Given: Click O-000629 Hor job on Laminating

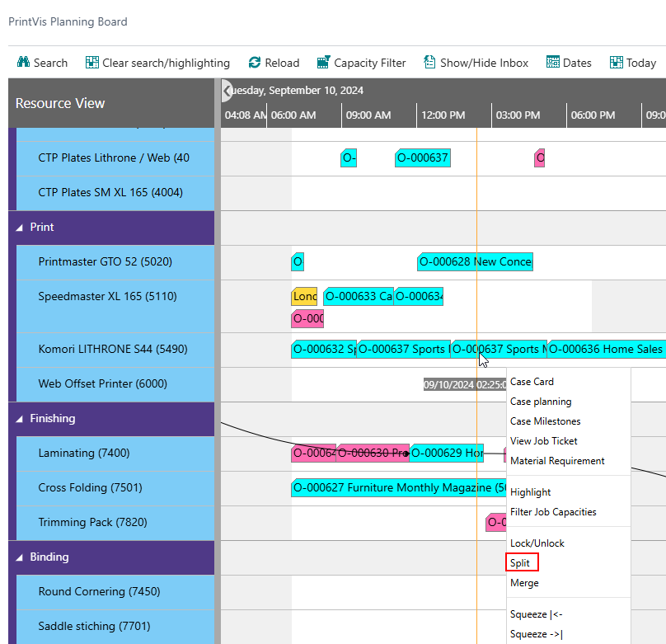Looking at the screenshot, I should click(446, 454).
